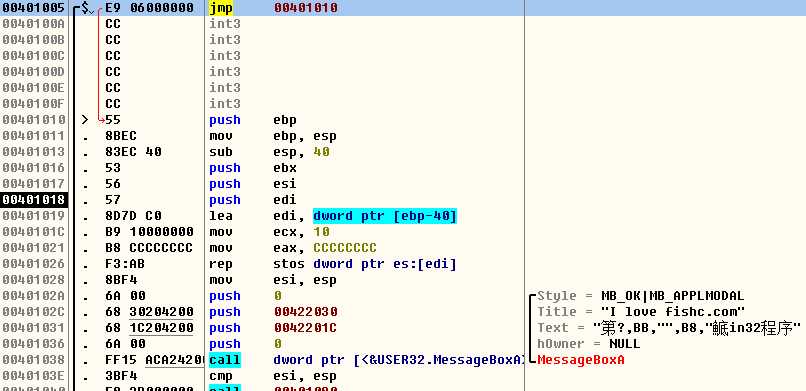
Task: Click Title "I love fishc.com" comment
Action: pos(641,312)
